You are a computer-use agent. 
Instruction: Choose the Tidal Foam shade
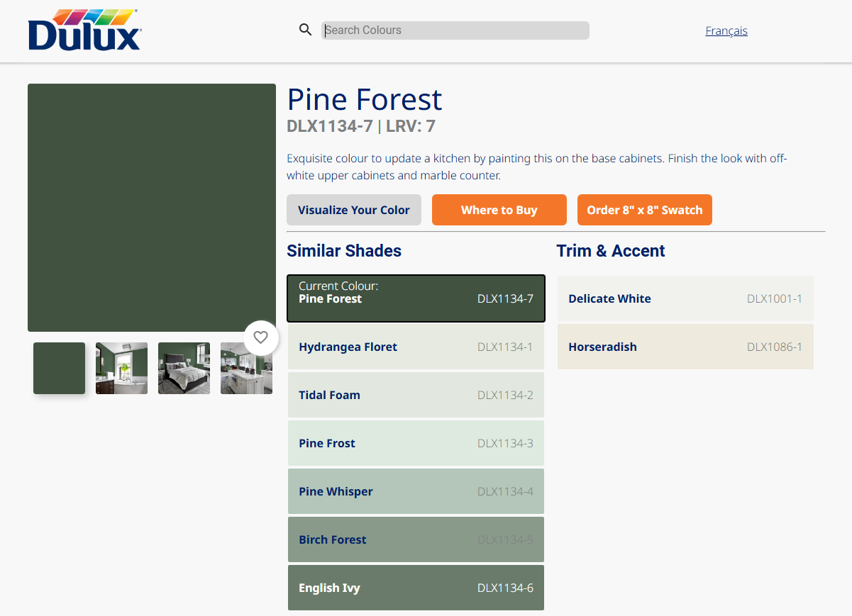[x=416, y=395]
